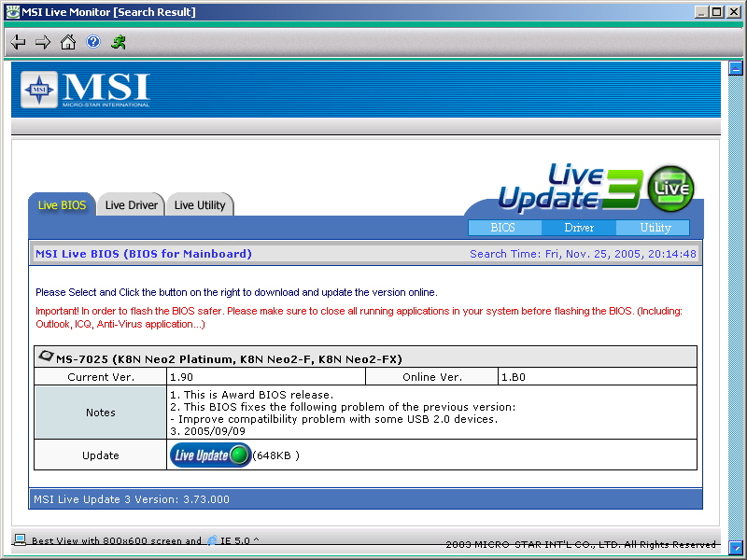Screen dimensions: 747x560
Task: Go to Home via house icon
Action: point(67,42)
